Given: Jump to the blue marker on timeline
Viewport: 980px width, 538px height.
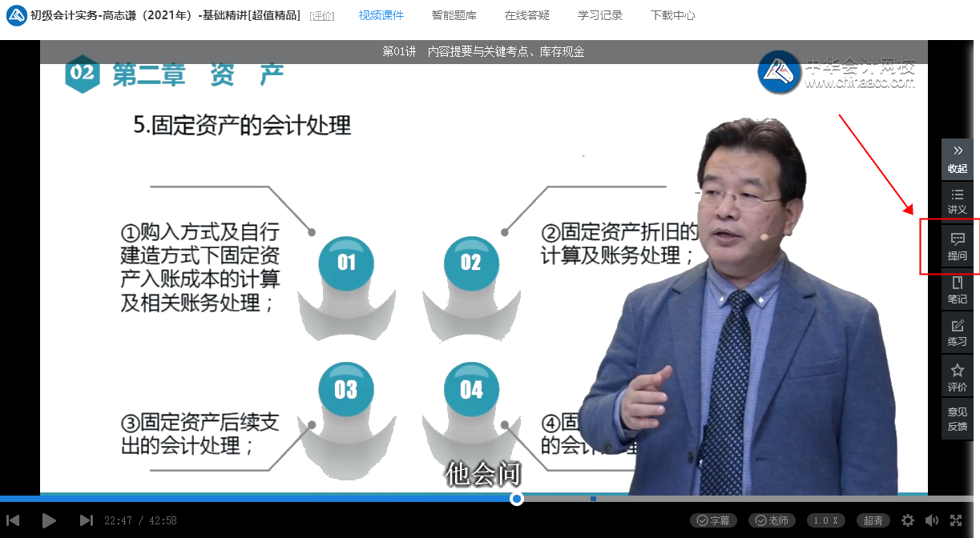Looking at the screenshot, I should click(593, 499).
